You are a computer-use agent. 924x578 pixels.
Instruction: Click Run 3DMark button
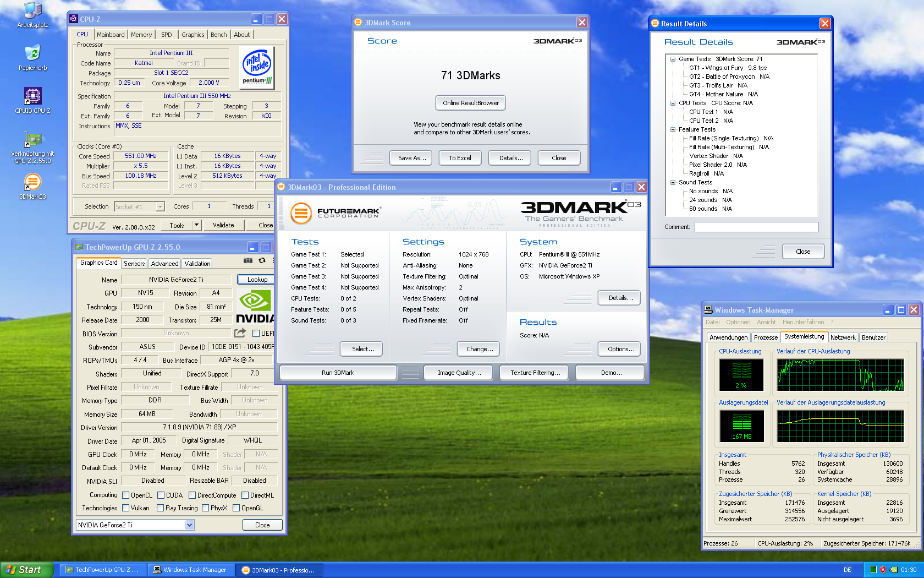338,373
